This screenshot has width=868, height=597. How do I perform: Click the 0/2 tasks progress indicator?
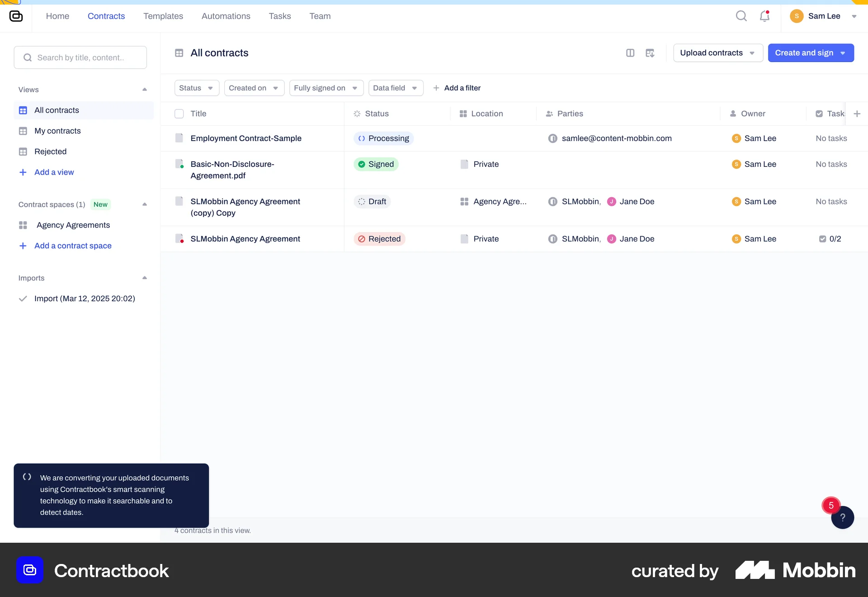(831, 239)
